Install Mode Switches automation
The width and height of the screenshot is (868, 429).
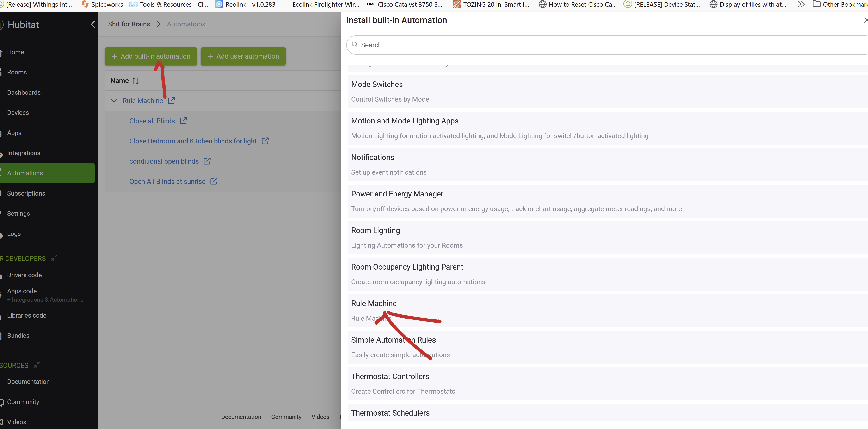coord(608,92)
